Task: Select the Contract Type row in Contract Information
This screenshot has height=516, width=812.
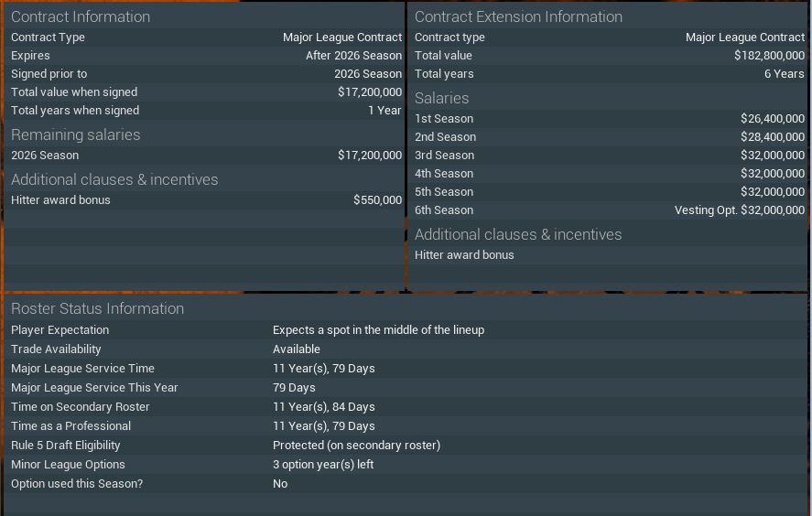Action: (206, 38)
